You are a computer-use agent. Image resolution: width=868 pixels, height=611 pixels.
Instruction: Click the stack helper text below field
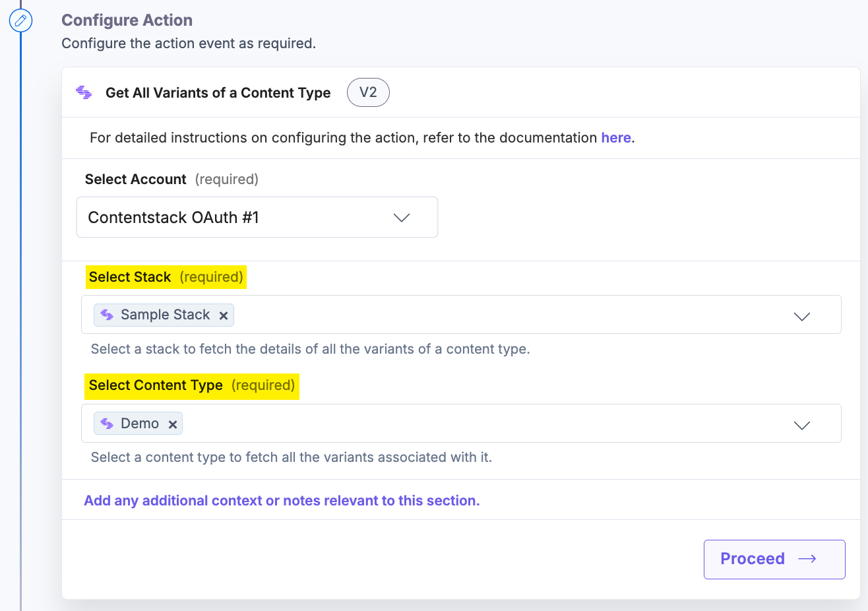[x=311, y=349]
